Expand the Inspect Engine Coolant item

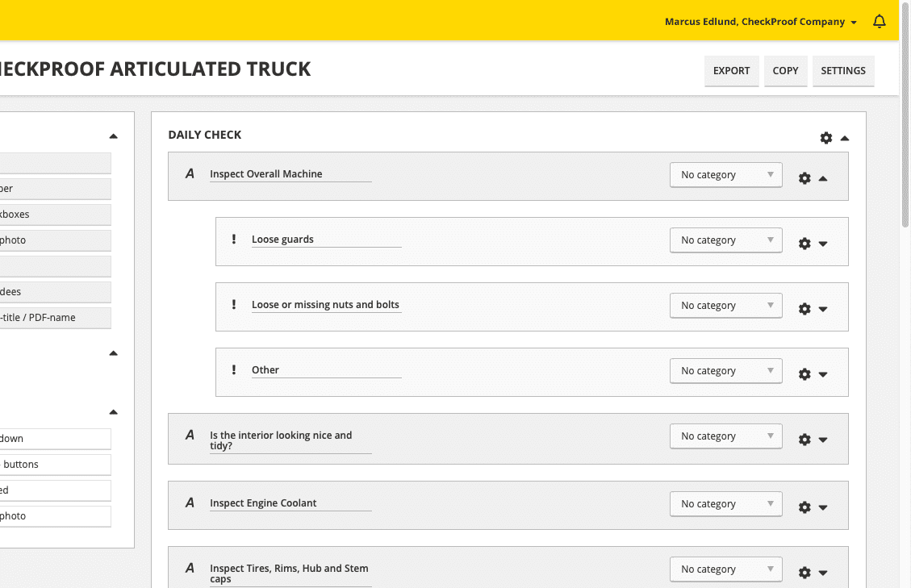[823, 507]
